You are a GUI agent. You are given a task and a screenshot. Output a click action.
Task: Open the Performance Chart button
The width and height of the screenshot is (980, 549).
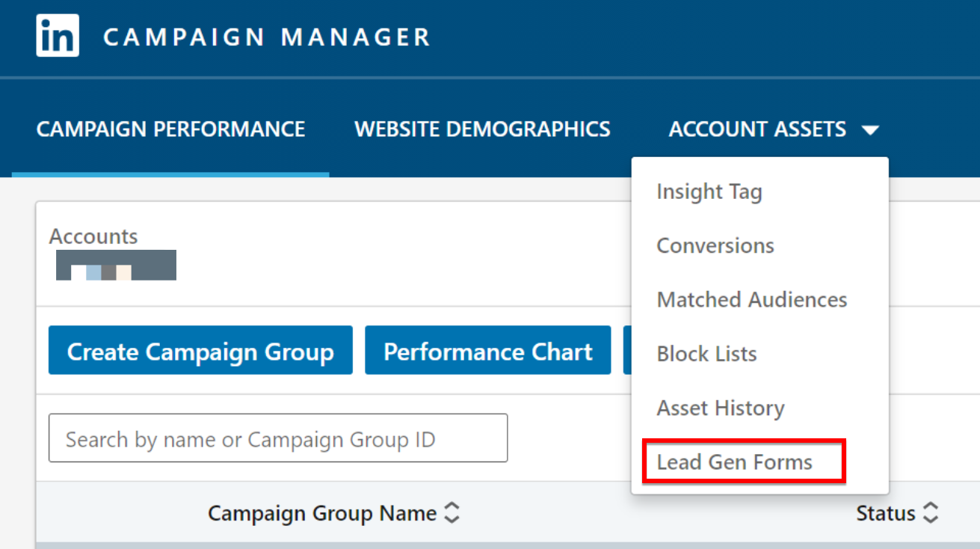click(487, 351)
